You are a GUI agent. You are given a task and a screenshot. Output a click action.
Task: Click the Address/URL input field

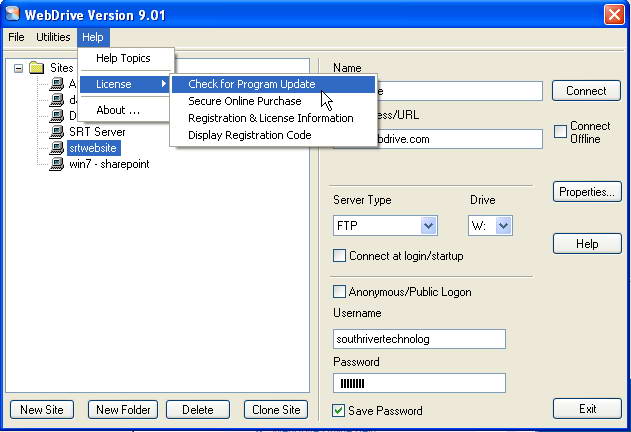click(x=459, y=139)
